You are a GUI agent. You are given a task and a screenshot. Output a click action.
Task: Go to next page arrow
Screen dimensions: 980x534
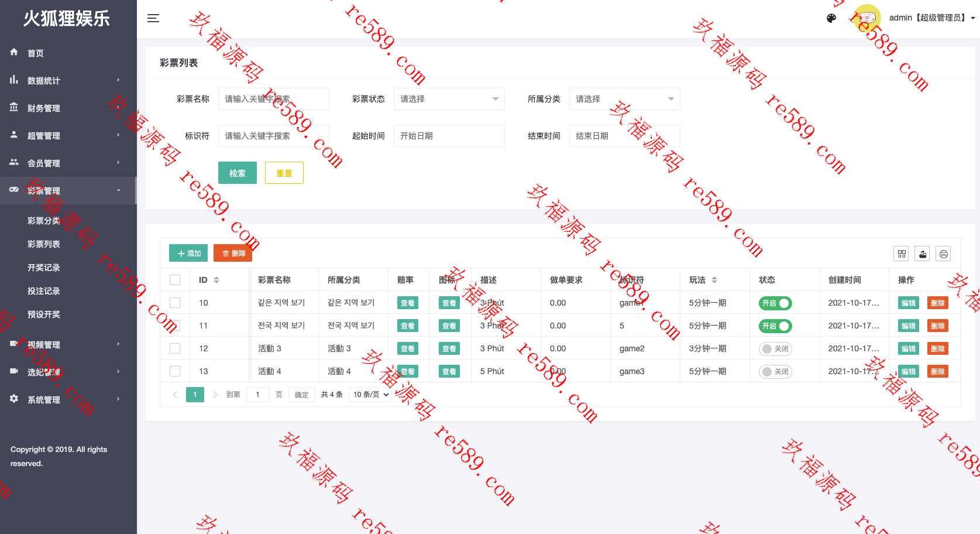215,395
